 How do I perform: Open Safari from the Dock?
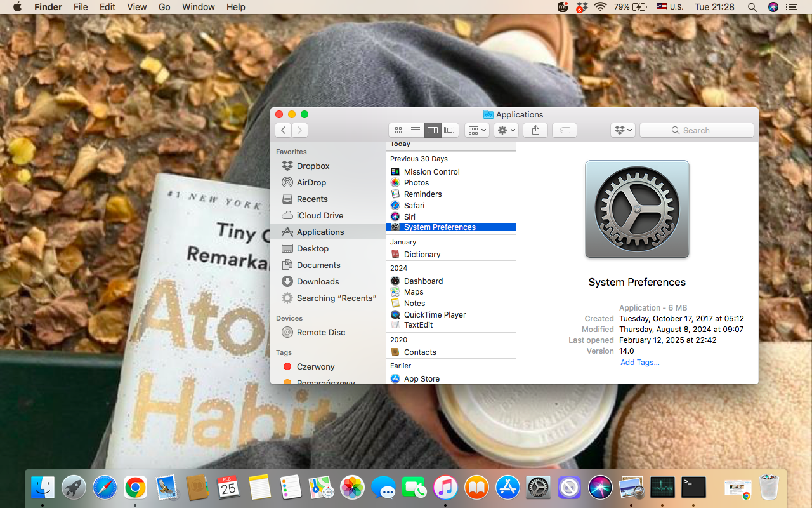pos(105,487)
